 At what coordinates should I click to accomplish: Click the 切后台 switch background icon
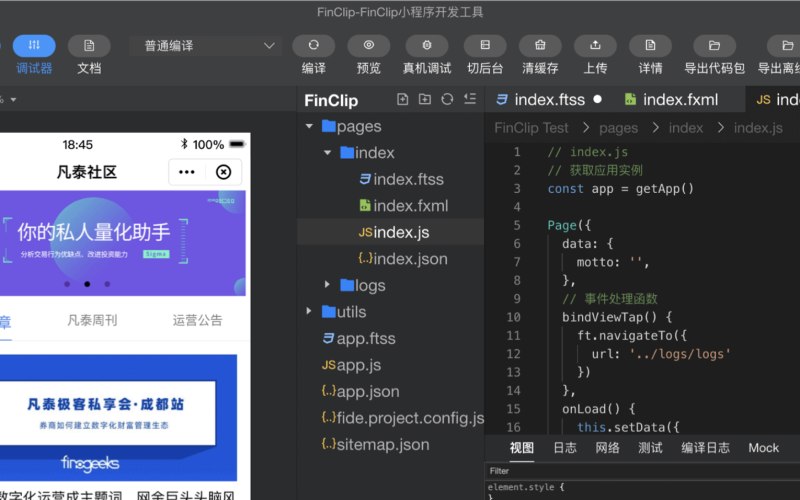pos(485,46)
